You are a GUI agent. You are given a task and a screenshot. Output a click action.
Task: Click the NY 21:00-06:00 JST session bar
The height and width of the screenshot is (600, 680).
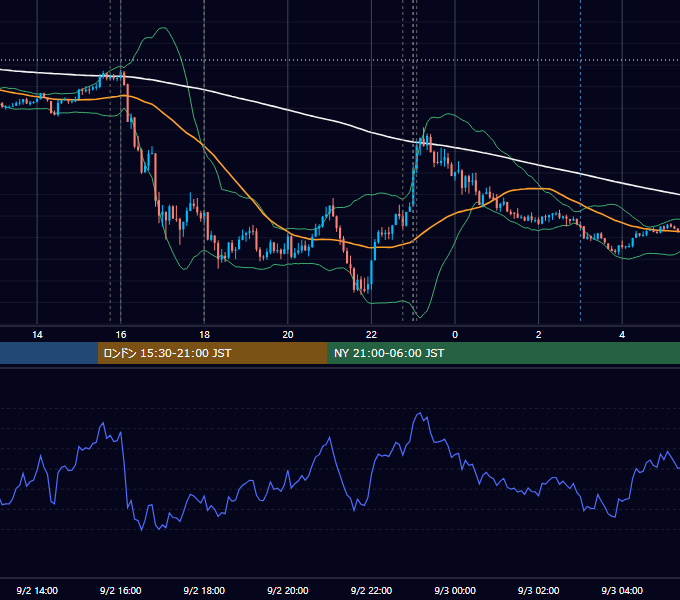click(503, 353)
